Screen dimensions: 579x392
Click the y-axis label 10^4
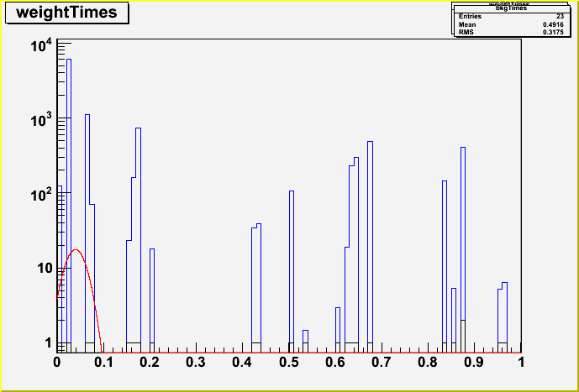click(42, 46)
